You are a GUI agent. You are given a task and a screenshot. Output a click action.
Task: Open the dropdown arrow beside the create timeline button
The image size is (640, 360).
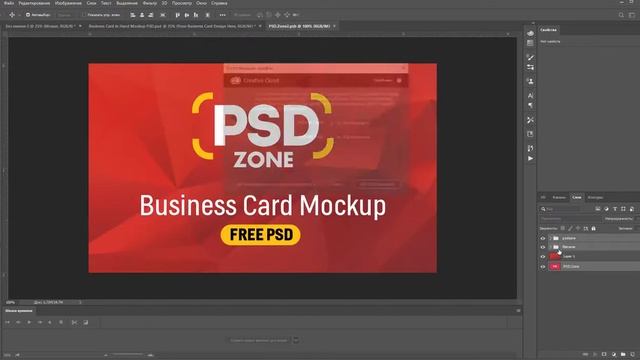296,340
